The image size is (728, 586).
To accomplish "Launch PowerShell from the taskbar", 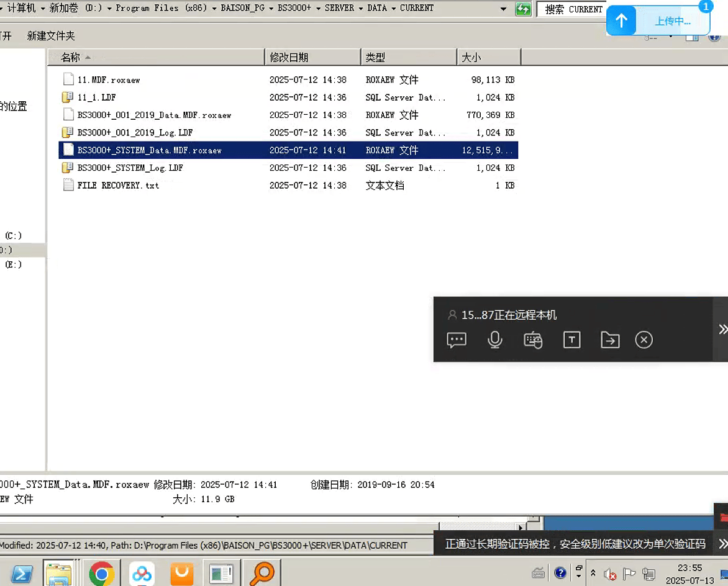I will tap(22, 574).
